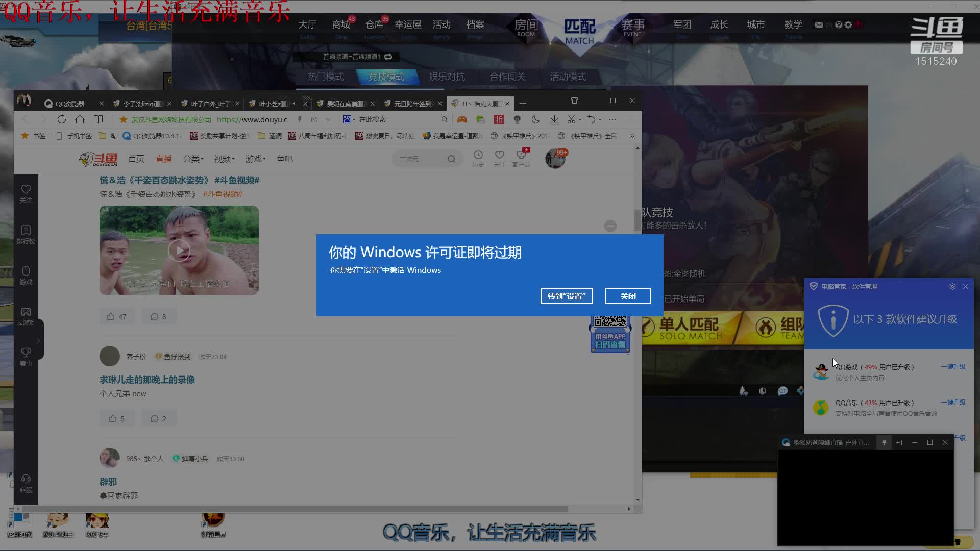Open the browser home page icon

(80, 119)
